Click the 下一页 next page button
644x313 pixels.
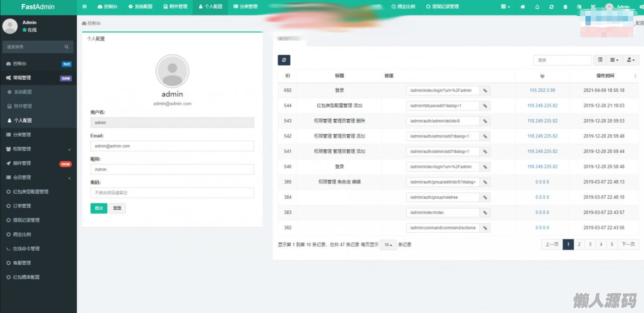[x=628, y=244]
